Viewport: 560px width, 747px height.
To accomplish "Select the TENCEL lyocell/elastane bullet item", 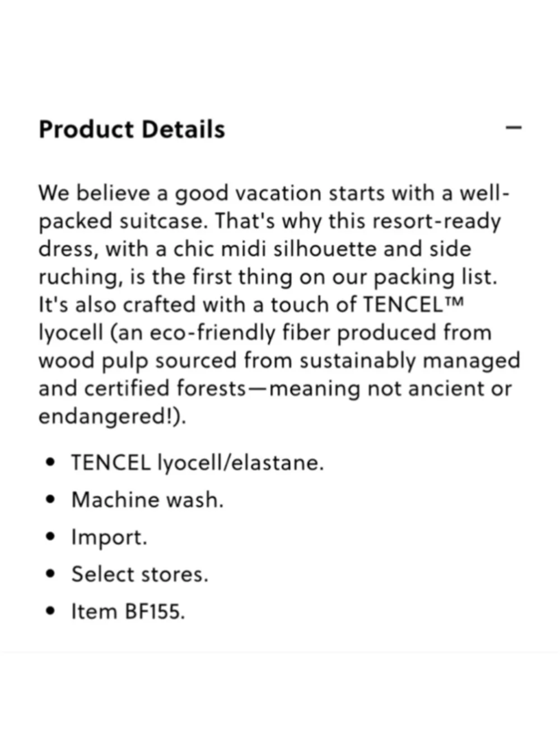I will pos(197,463).
